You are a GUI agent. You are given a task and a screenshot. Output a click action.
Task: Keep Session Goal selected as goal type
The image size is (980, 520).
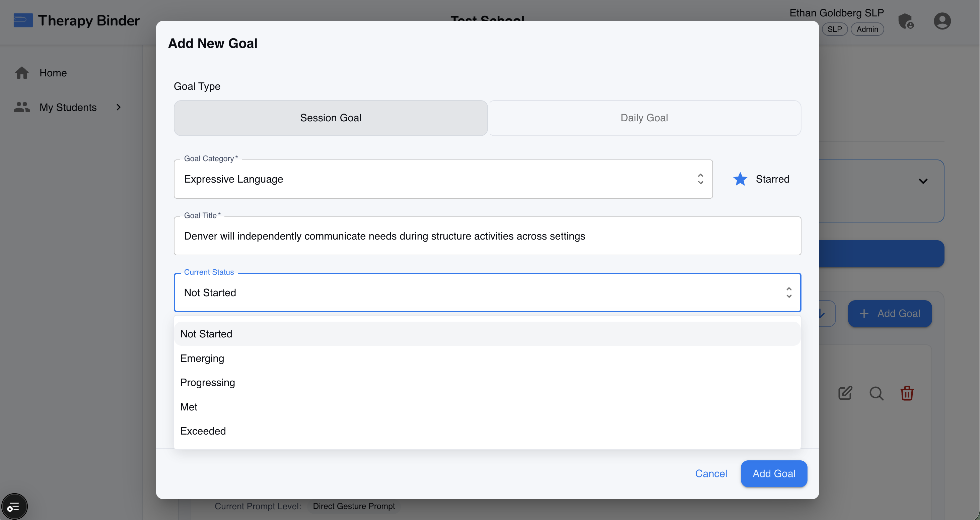[330, 118]
